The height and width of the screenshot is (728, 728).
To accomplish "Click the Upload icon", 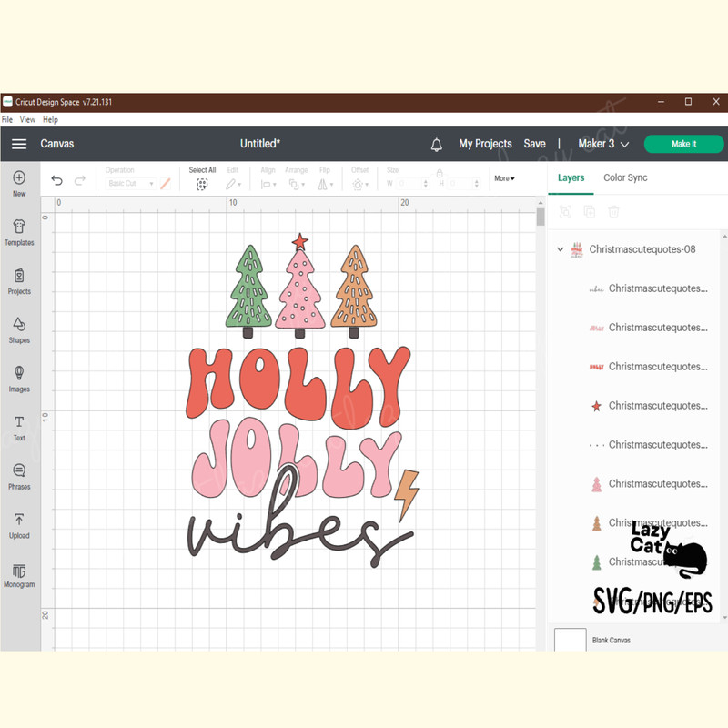I will (x=19, y=525).
